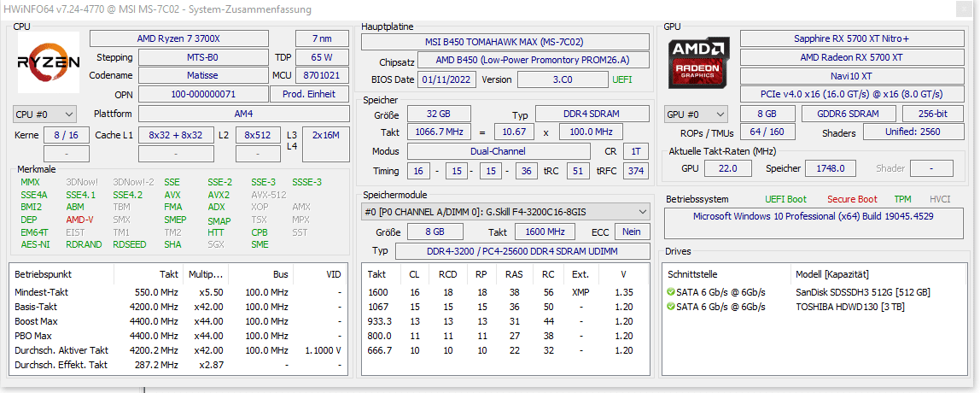Click the GDDR6 SDRAM memory type field

pyautogui.click(x=849, y=114)
